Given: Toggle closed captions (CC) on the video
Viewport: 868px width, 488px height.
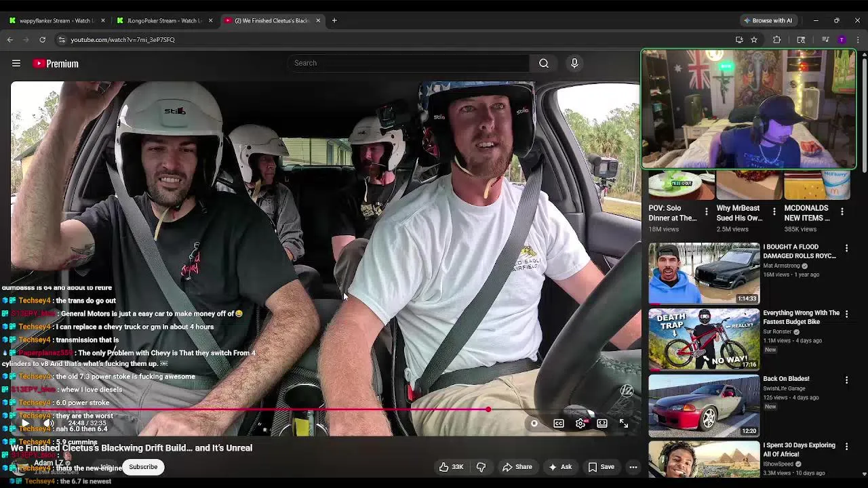Looking at the screenshot, I should (x=559, y=423).
